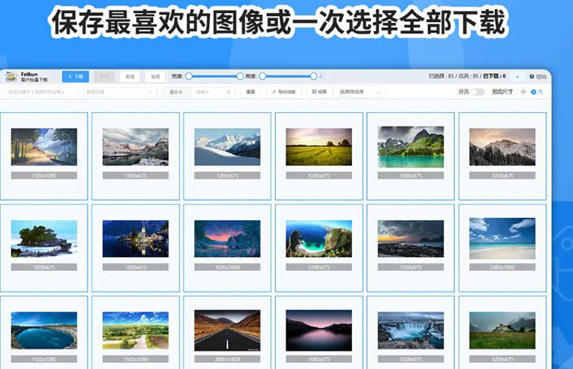Viewport: 573px width, 369px height.
Task: Click the blue download button
Action: (x=75, y=77)
